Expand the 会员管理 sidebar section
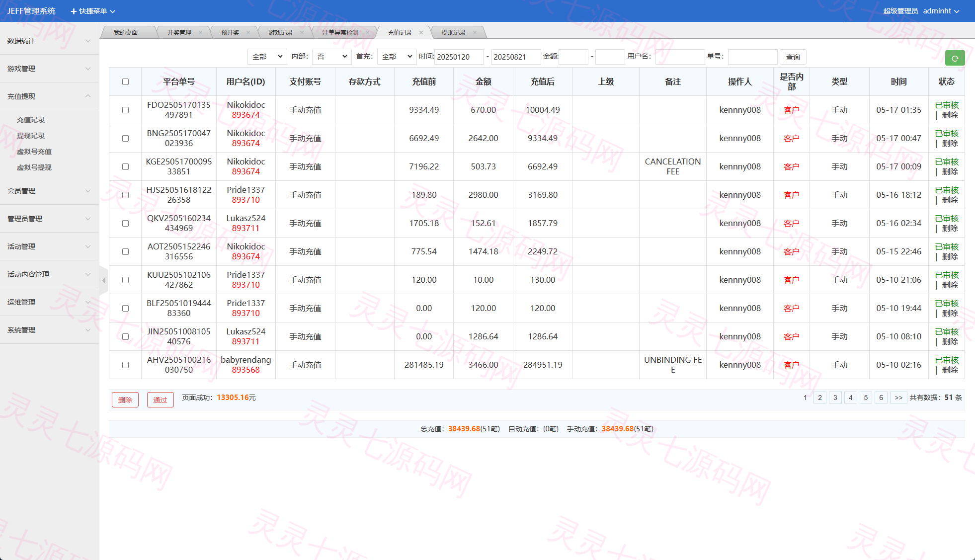 [x=49, y=191]
